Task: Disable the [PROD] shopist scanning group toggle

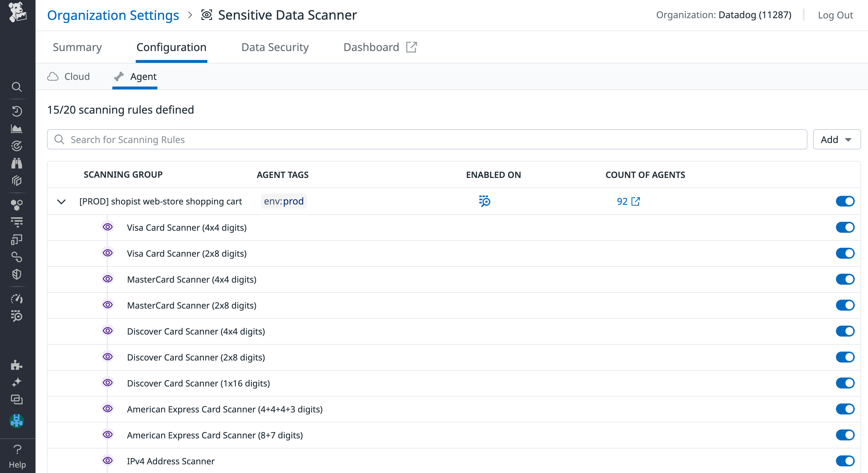Action: (x=845, y=201)
